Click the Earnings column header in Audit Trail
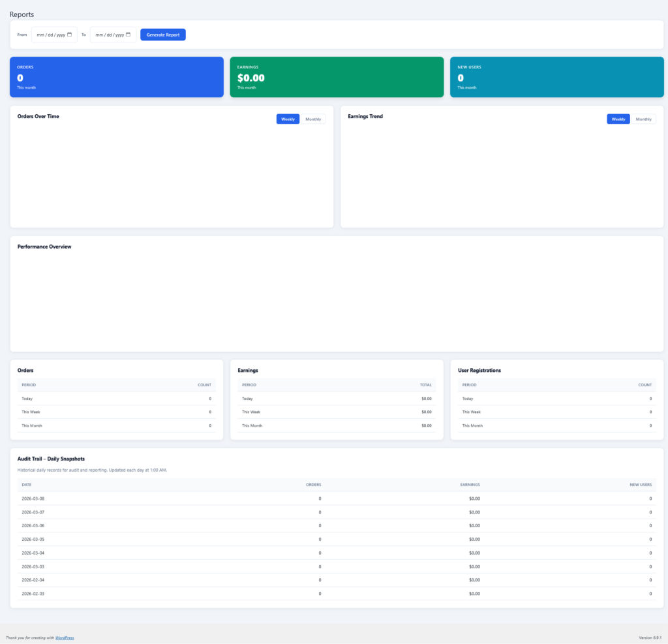The image size is (668, 644). click(470, 485)
